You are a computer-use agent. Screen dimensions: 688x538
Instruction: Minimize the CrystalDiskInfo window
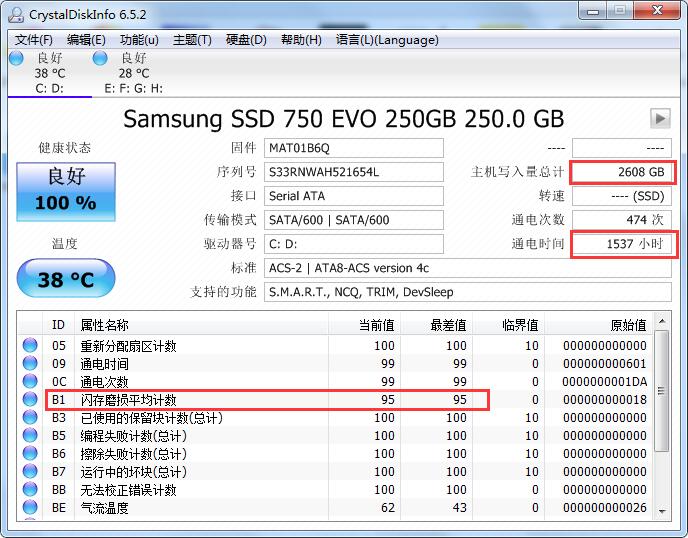(x=592, y=11)
